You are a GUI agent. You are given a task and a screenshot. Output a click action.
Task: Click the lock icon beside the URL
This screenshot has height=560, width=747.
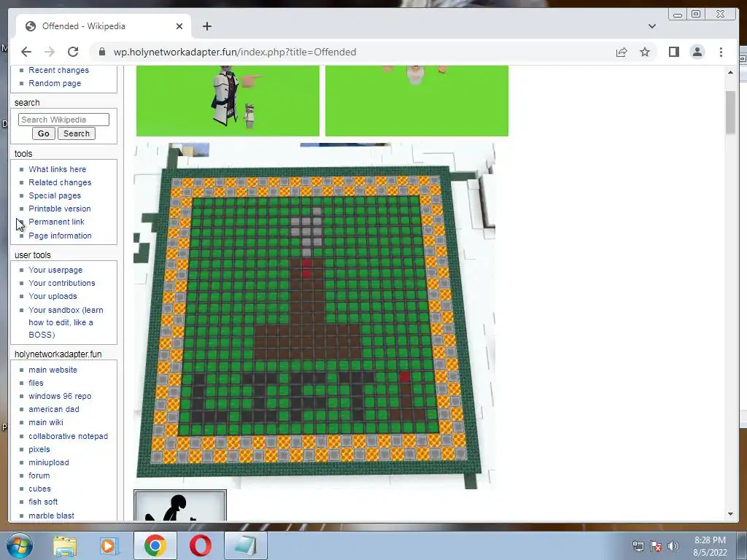click(101, 52)
